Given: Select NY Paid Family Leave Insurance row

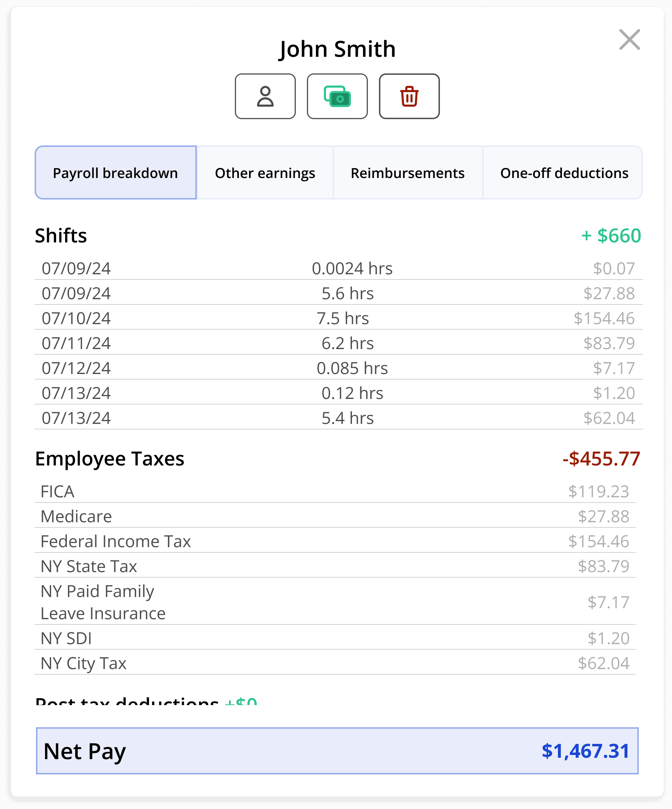Looking at the screenshot, I should coord(335,602).
